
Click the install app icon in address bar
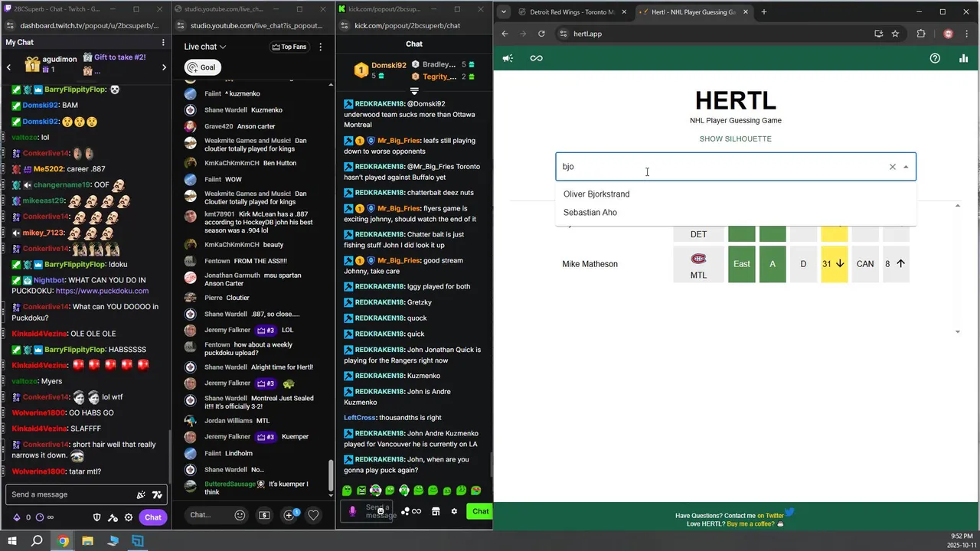point(878,34)
